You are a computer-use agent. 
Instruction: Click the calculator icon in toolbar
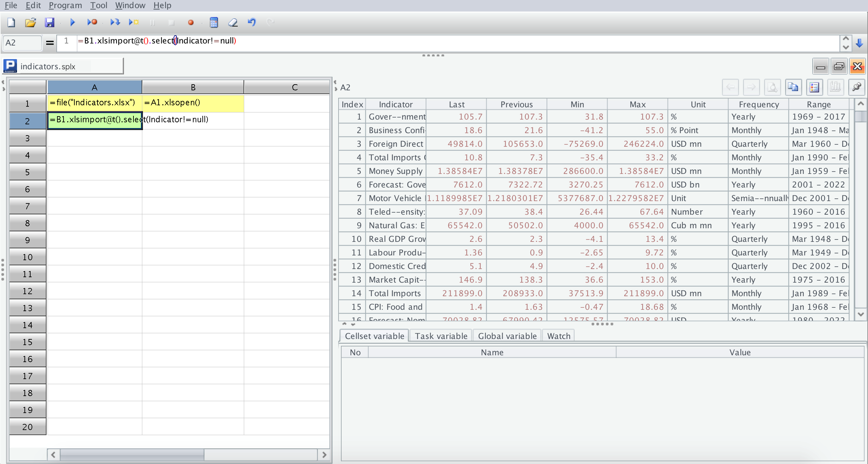(214, 22)
